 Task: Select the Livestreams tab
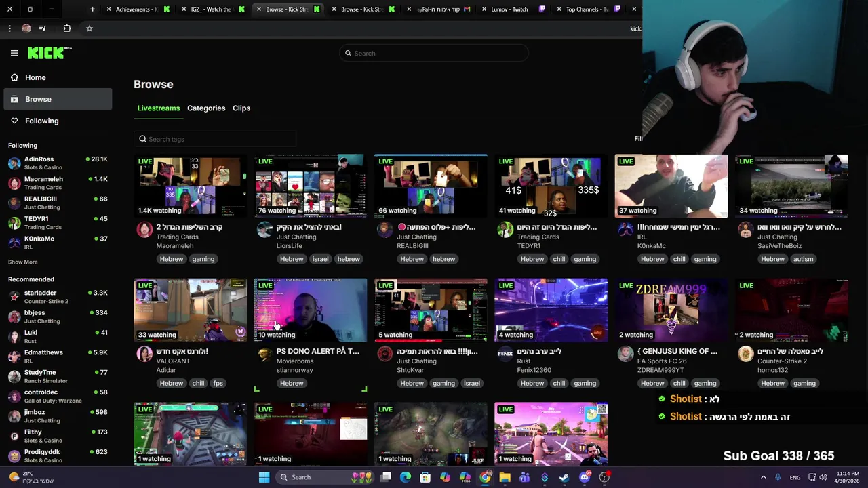[x=159, y=108]
